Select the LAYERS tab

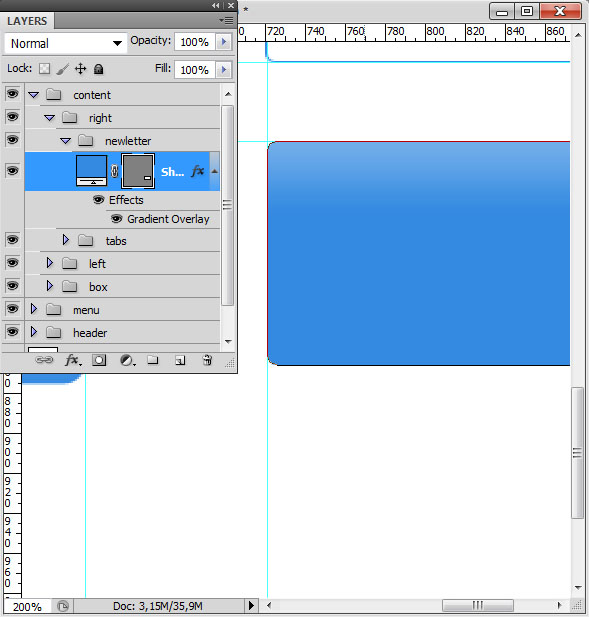click(27, 21)
